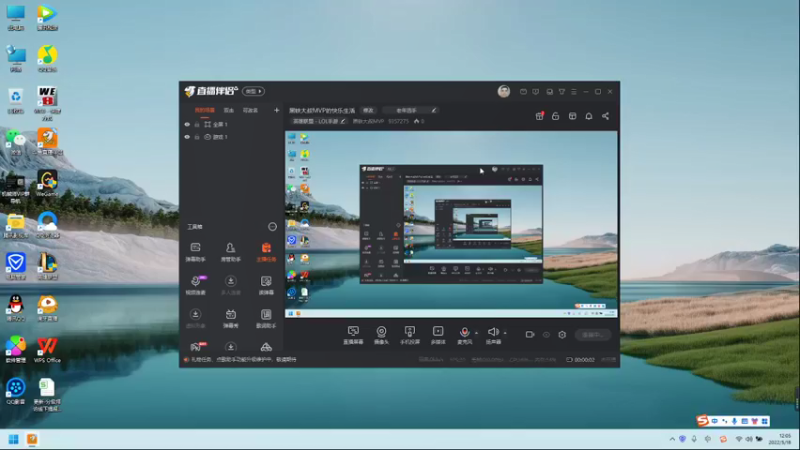Open the 房管助手 tool
800x450 pixels.
(x=231, y=252)
